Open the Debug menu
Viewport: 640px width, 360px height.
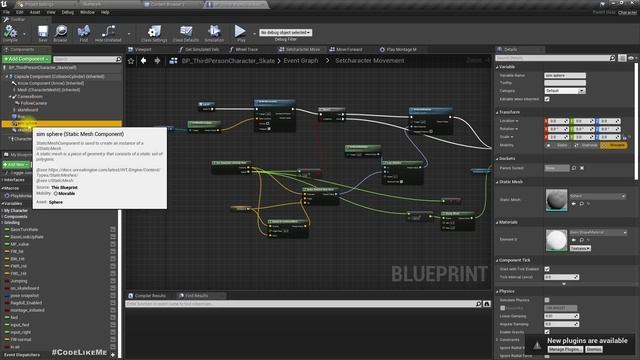pyautogui.click(x=67, y=12)
